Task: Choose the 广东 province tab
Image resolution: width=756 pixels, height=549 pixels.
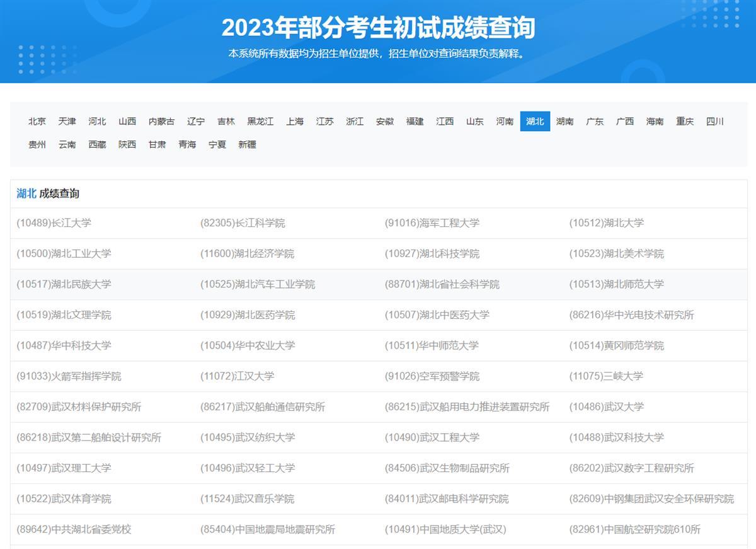Action: point(595,122)
